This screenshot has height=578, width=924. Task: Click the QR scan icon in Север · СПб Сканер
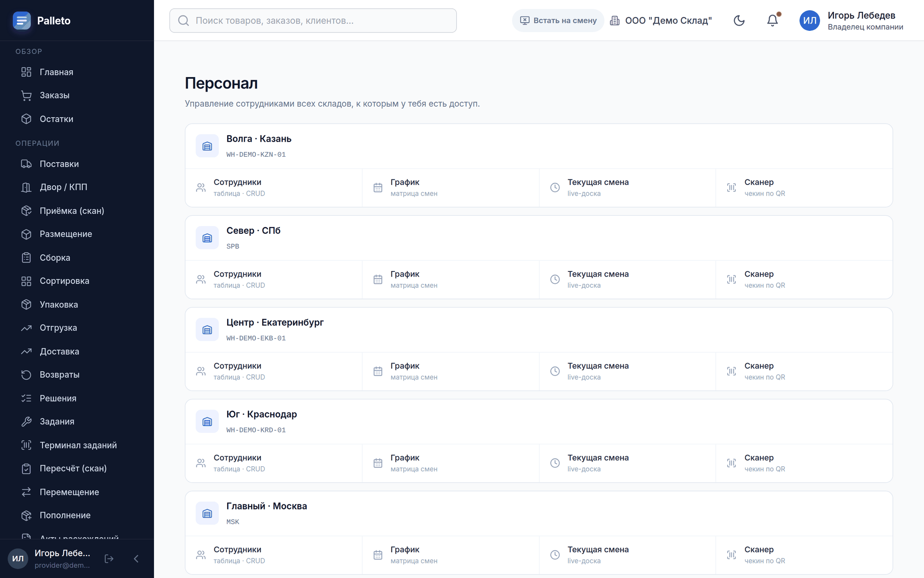point(731,279)
